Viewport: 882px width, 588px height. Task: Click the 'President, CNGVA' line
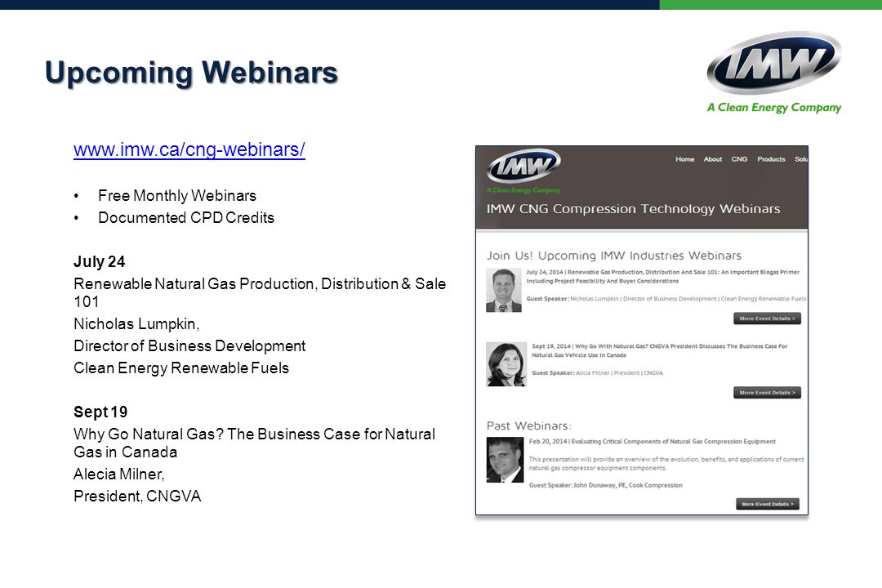(x=137, y=497)
